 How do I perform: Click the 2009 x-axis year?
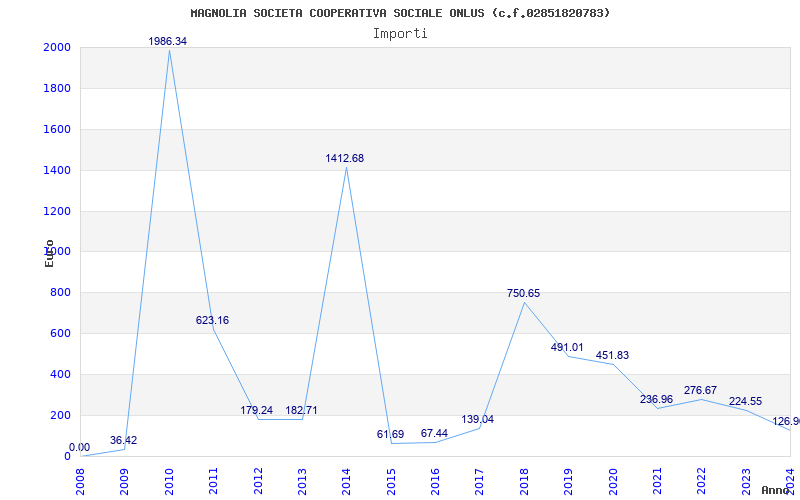125,481
